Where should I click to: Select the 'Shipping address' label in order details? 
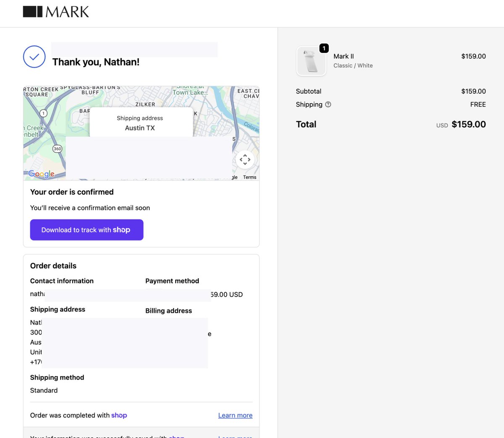click(x=58, y=309)
